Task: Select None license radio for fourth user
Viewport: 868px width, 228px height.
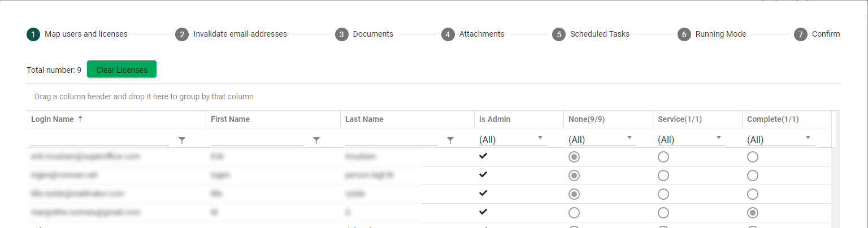Action: (x=574, y=213)
